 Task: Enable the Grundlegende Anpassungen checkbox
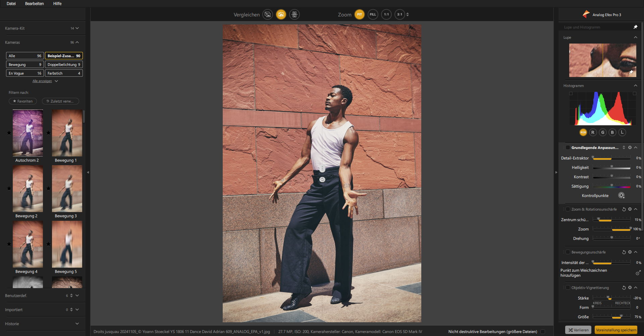(x=568, y=148)
